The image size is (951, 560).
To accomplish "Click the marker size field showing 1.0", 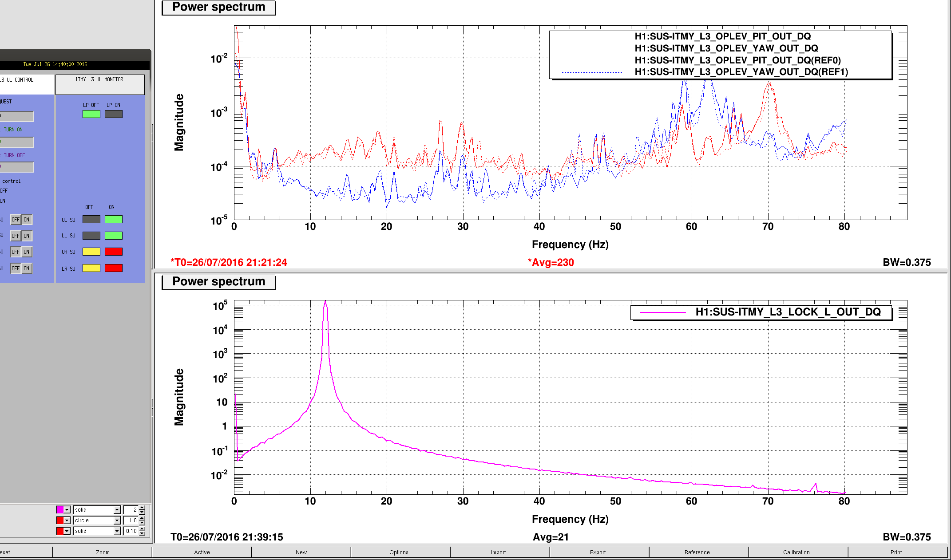I will (x=131, y=521).
